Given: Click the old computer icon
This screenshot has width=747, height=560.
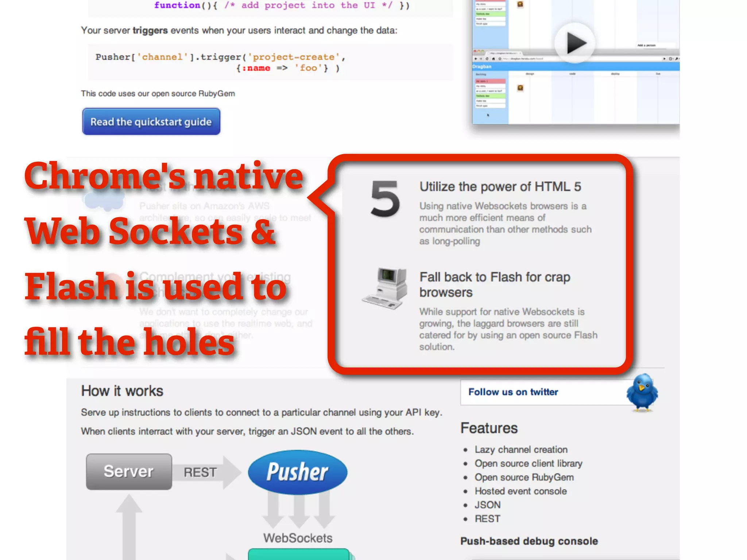Looking at the screenshot, I should click(385, 288).
